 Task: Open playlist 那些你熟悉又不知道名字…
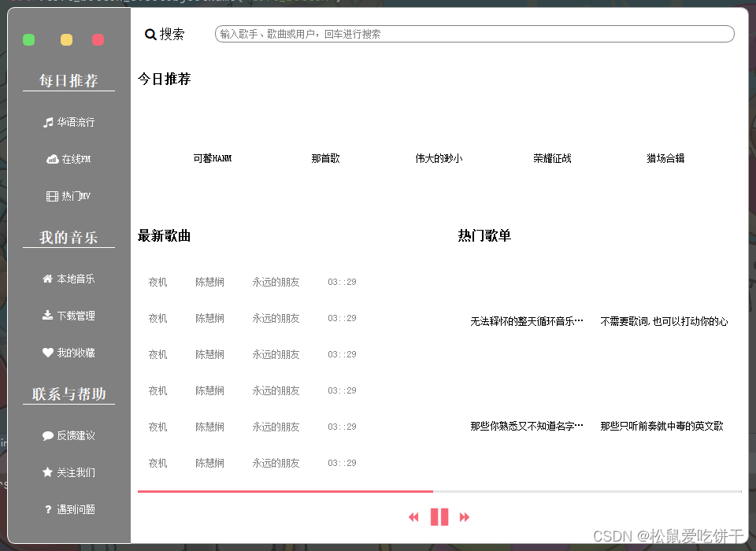click(527, 426)
